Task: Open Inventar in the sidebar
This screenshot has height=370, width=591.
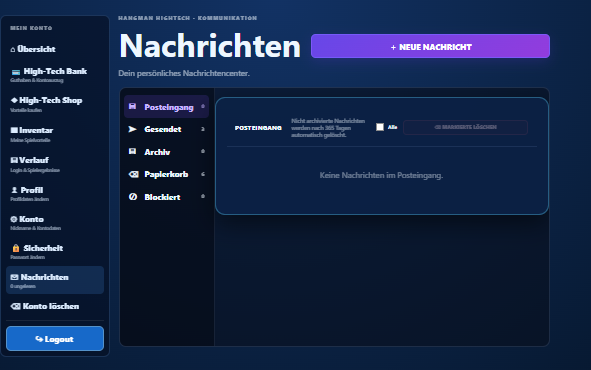Action: [55, 134]
